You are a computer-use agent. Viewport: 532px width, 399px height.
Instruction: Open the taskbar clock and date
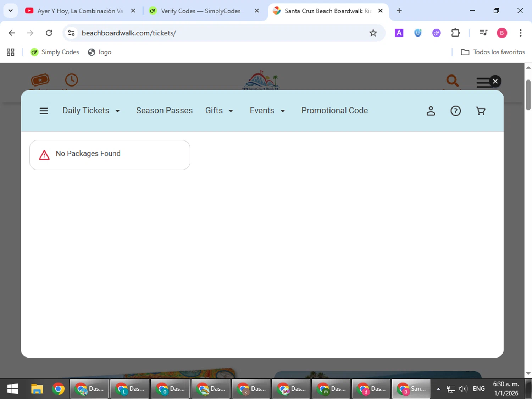coord(506,389)
